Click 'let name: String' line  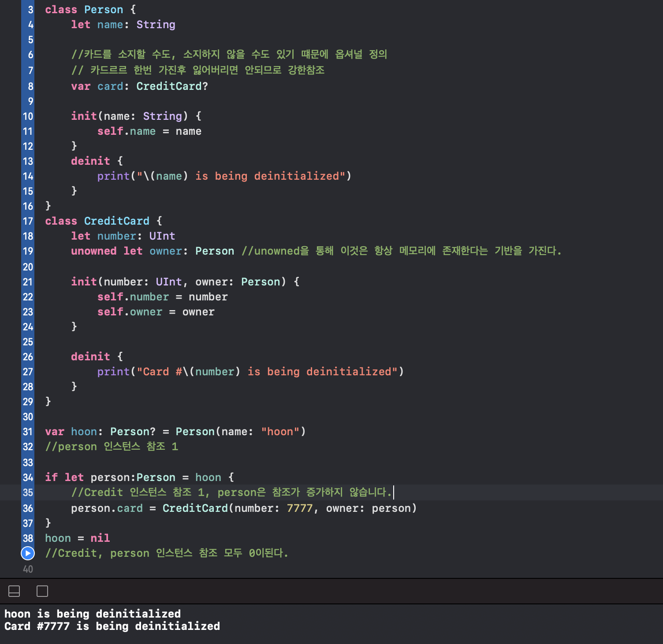tap(123, 25)
